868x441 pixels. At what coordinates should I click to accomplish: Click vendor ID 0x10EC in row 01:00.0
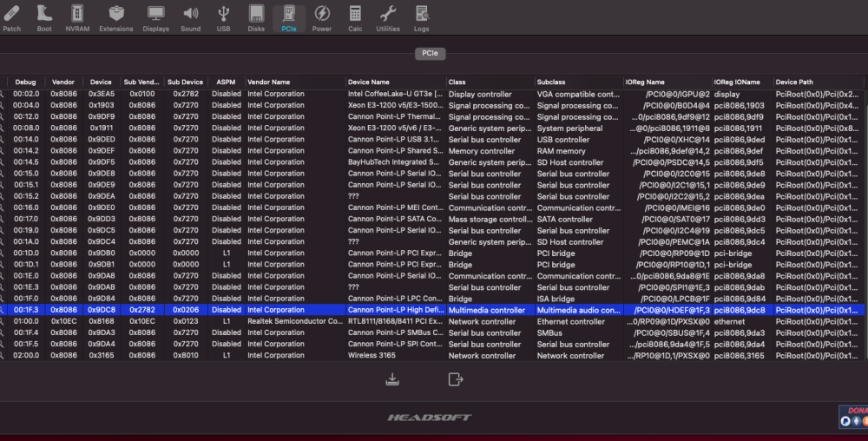point(63,321)
